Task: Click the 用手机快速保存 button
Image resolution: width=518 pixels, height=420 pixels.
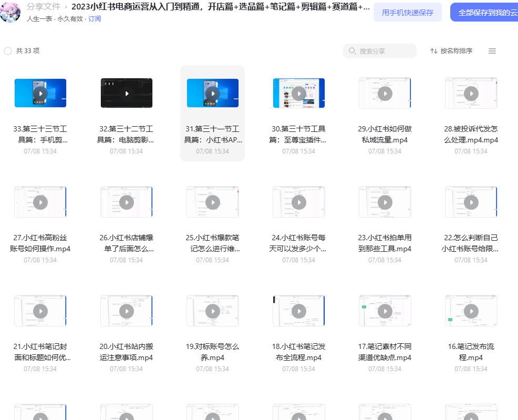Action: click(x=407, y=13)
